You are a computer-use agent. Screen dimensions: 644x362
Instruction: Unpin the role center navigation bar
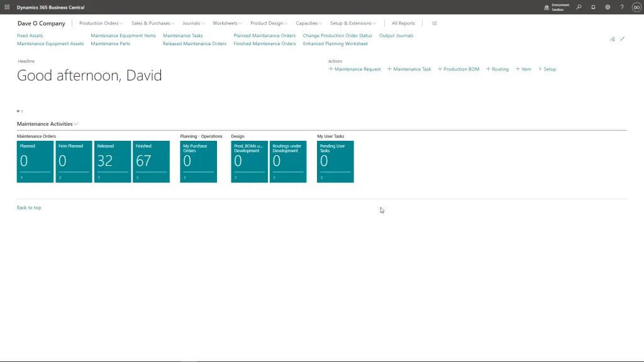click(612, 39)
